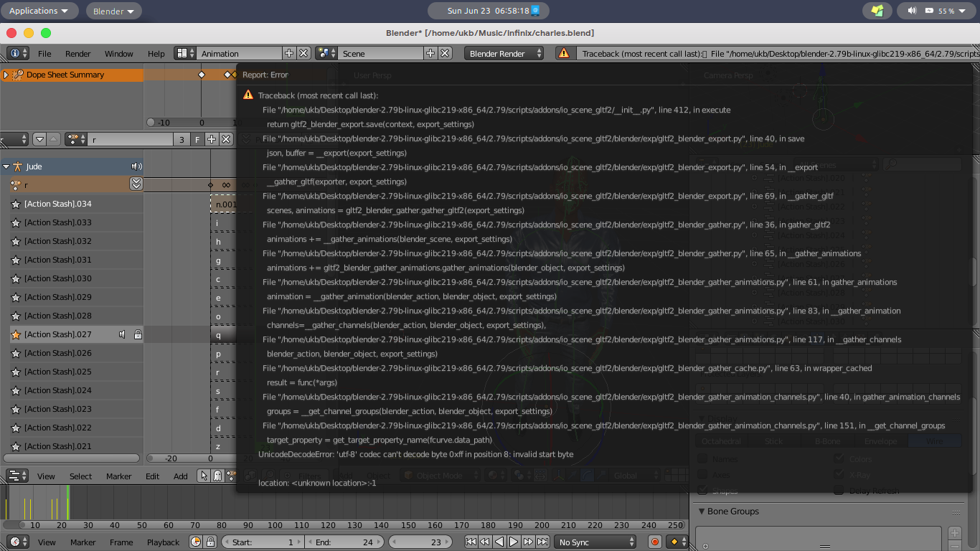Unlock the padlock on [Action Stash].027
This screenshot has height=551, width=980.
(138, 334)
